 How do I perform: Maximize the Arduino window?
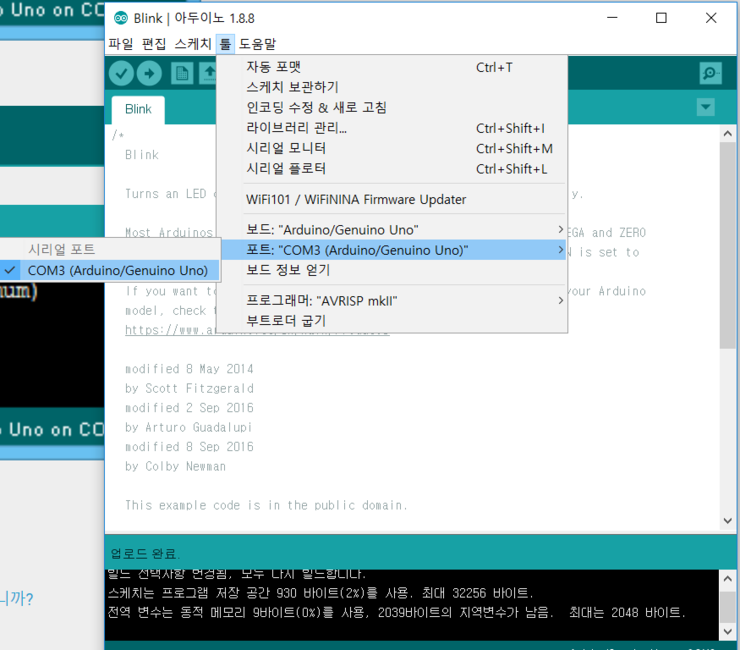(x=661, y=18)
